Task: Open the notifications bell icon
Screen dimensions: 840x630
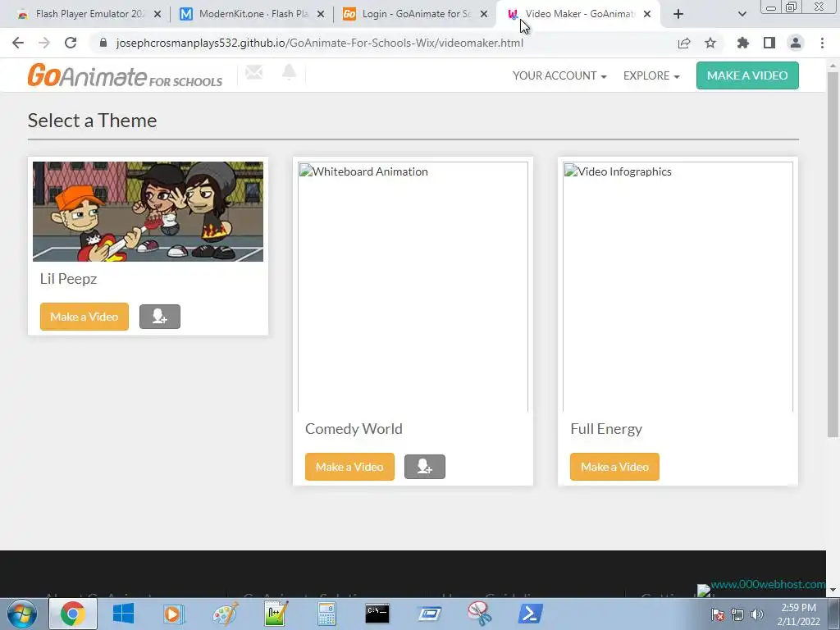Action: (289, 72)
